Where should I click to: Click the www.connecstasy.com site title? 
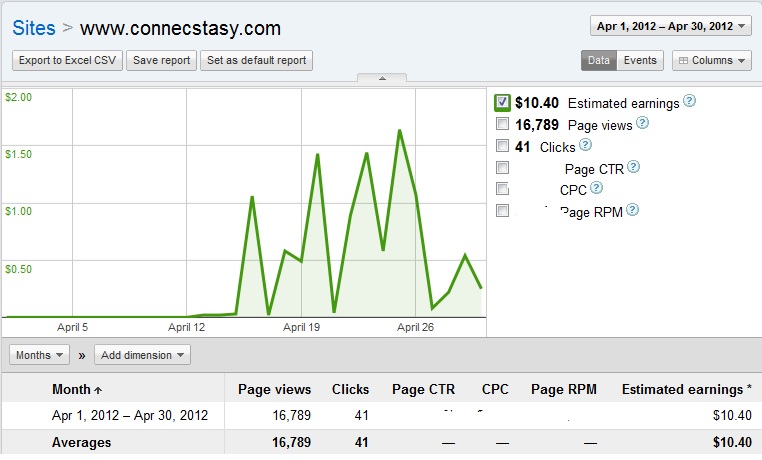180,28
